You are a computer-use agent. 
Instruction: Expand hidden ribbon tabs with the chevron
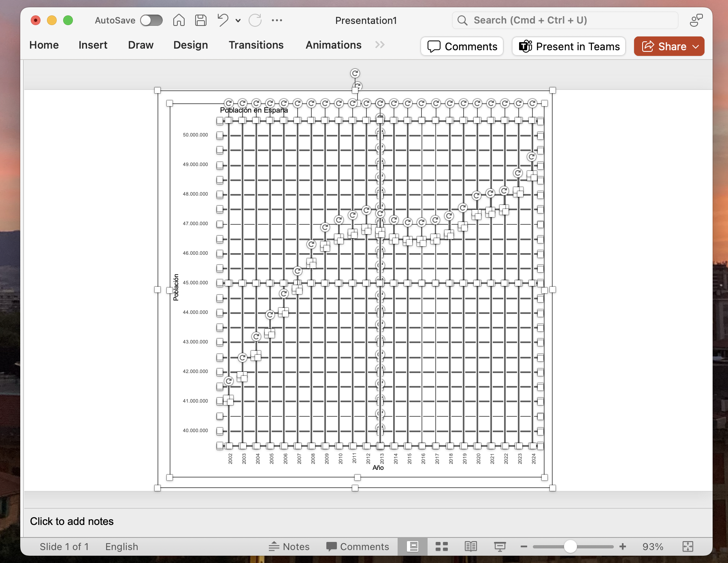click(380, 45)
